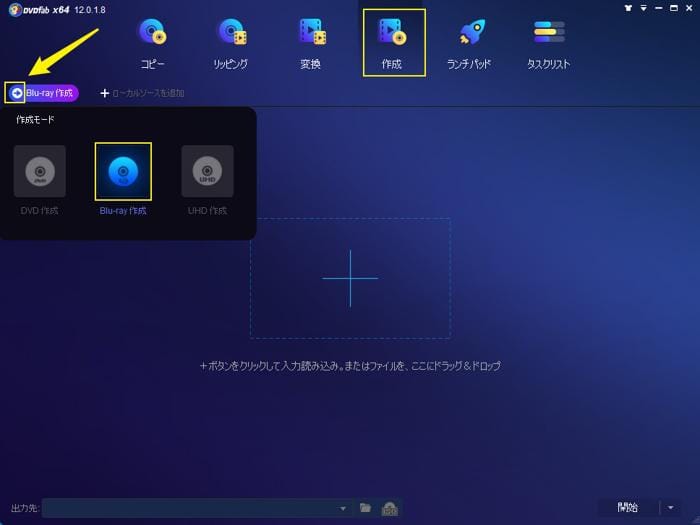Screen dimensions: 700x525
Task: Open the コピー (Copy) module
Action: (152, 43)
